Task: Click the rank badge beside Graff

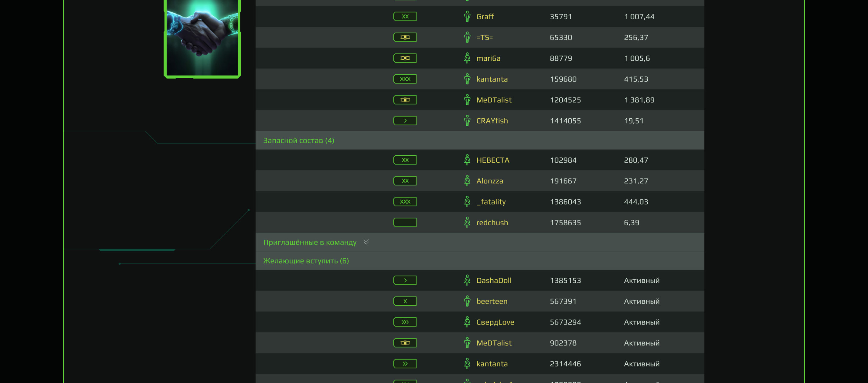Action: pyautogui.click(x=405, y=17)
